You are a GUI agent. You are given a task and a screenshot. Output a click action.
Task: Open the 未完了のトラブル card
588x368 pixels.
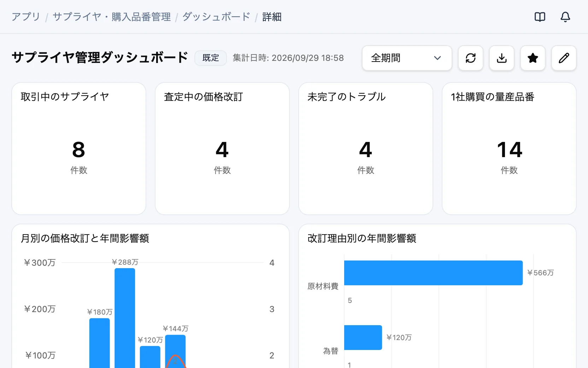pyautogui.click(x=366, y=149)
